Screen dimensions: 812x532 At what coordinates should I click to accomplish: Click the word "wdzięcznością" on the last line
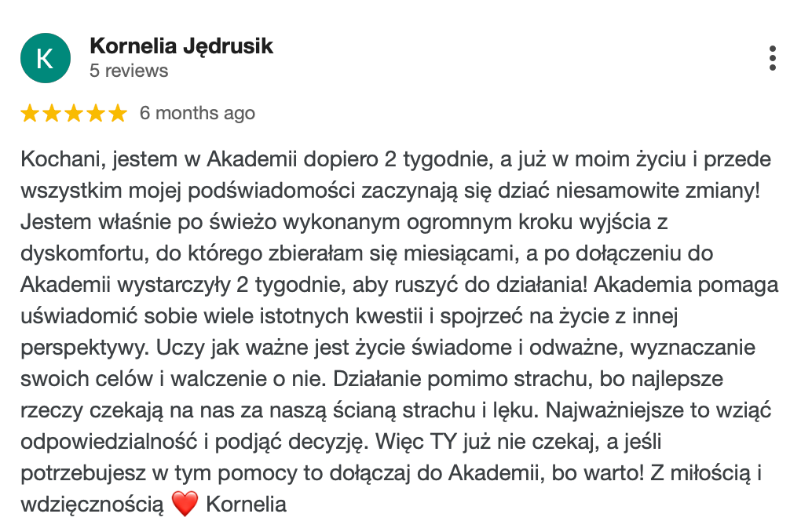point(91,504)
